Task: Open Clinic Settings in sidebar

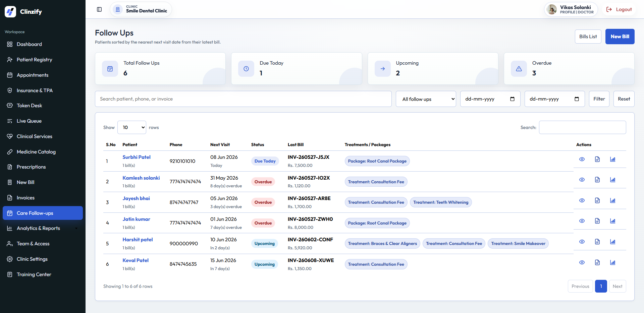Action: pyautogui.click(x=43, y=259)
